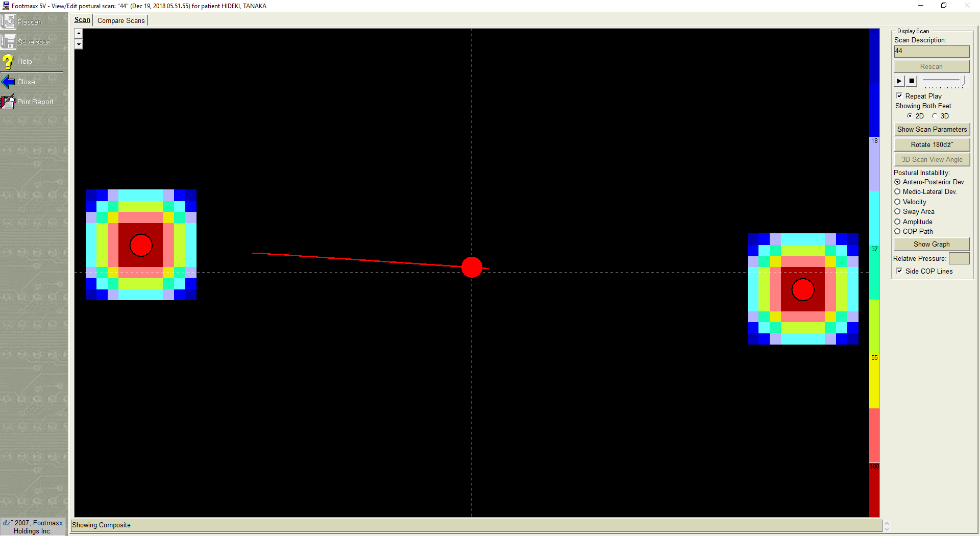Click the Rescan icon in the sidebar
The height and width of the screenshot is (536, 980).
pos(9,21)
